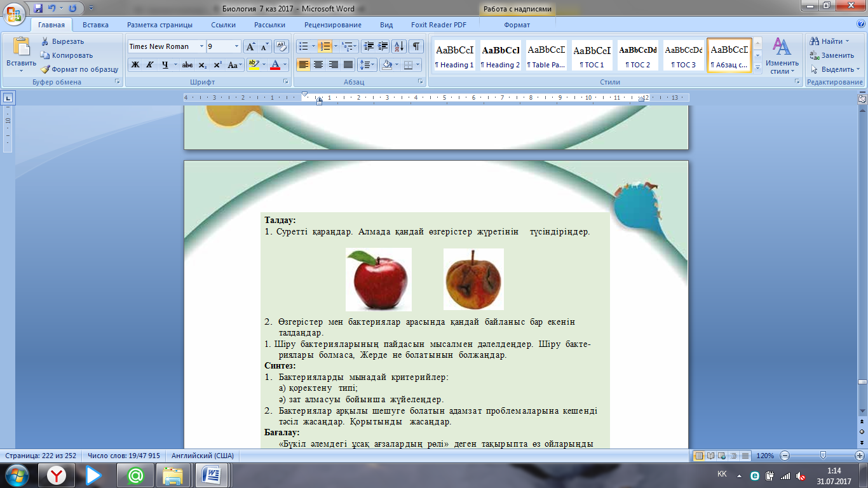The image size is (868, 488).
Task: Toggle subscript formatting
Action: (202, 65)
